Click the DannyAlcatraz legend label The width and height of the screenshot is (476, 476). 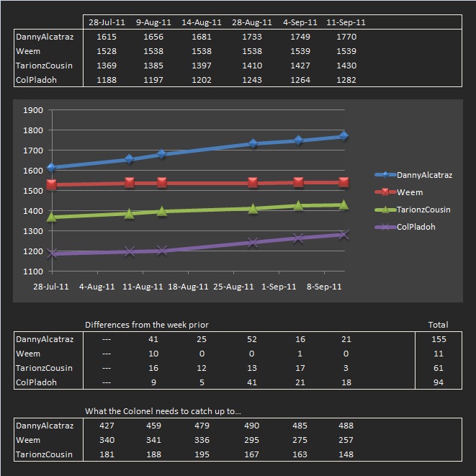coord(424,175)
